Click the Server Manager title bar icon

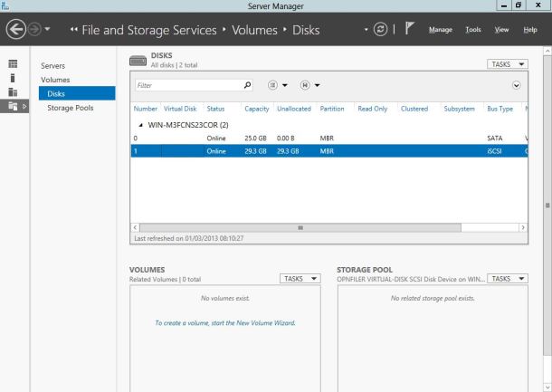click(5, 5)
